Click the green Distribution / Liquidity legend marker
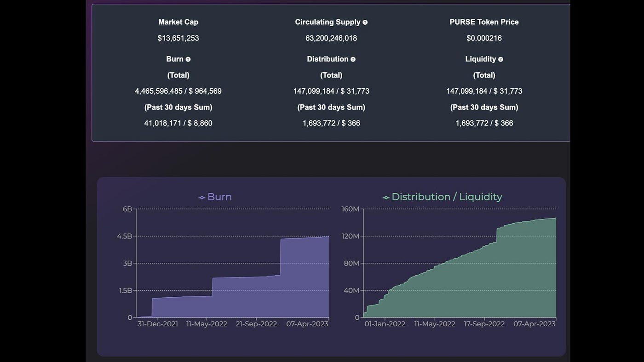The image size is (644, 362). [x=385, y=198]
